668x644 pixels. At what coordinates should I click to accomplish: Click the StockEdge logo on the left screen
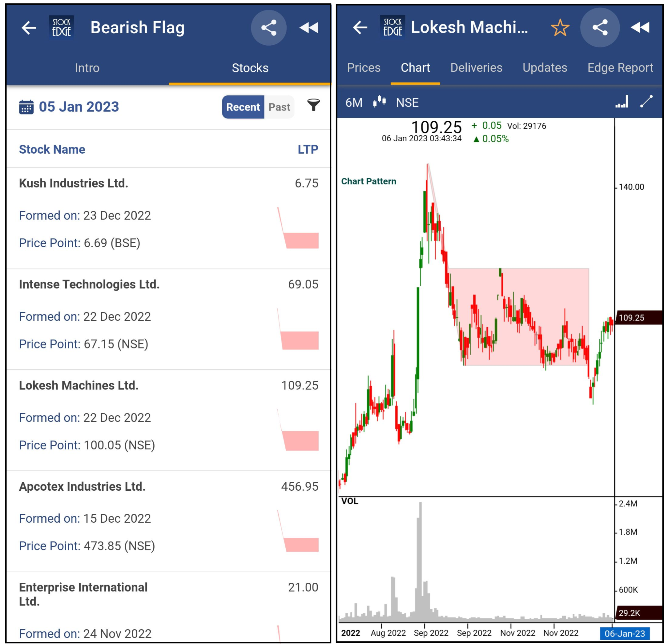coord(61,27)
